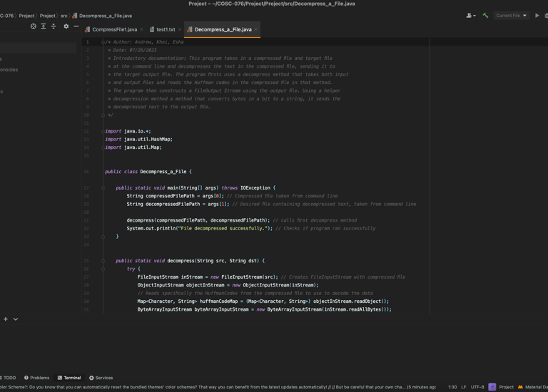This screenshot has height=392, width=548.
Task: Click the UTF-8 encoding status indicator
Action: click(477, 387)
